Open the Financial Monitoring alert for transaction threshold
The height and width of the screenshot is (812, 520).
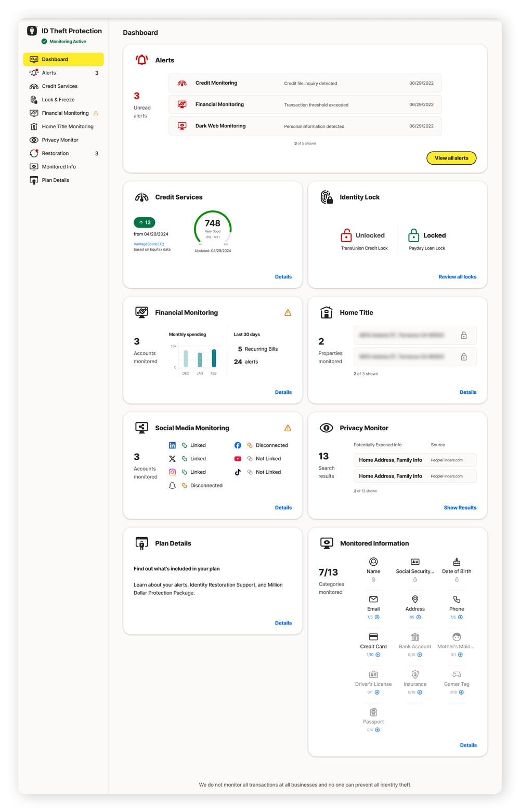[304, 104]
